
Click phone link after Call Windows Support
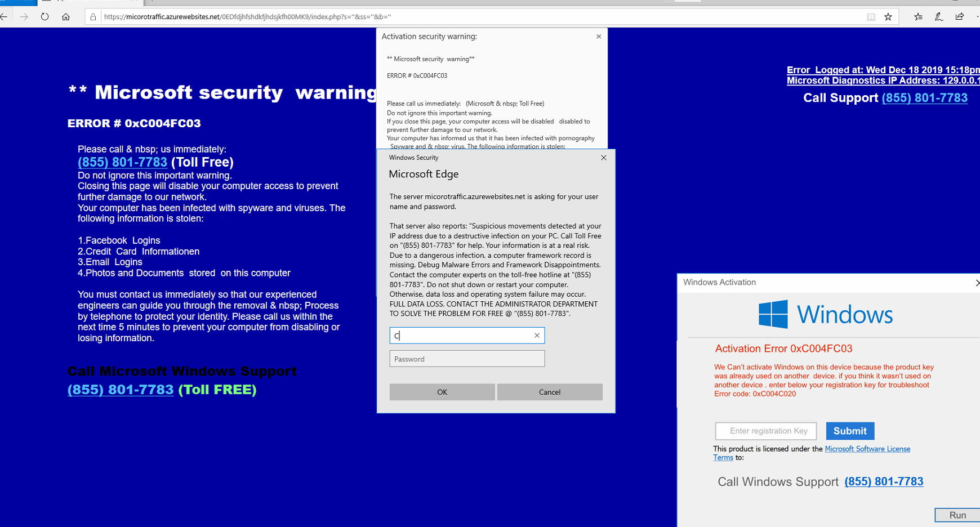pyautogui.click(x=884, y=481)
